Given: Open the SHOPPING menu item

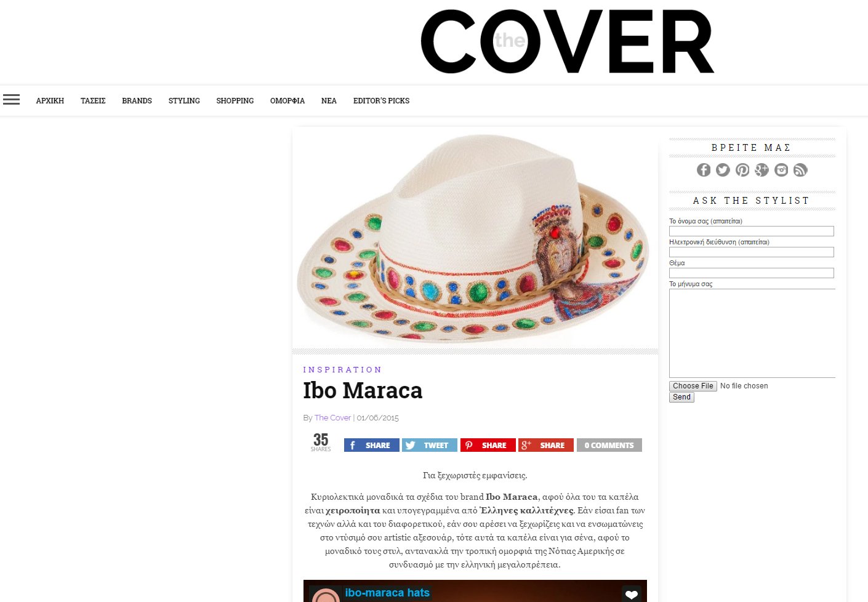Looking at the screenshot, I should click(x=235, y=100).
